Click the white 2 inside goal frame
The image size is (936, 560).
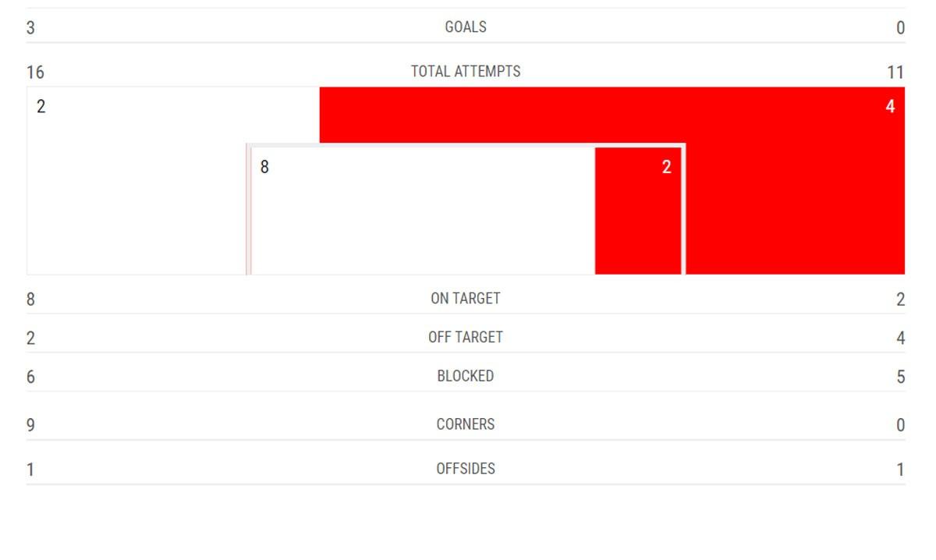[666, 168]
